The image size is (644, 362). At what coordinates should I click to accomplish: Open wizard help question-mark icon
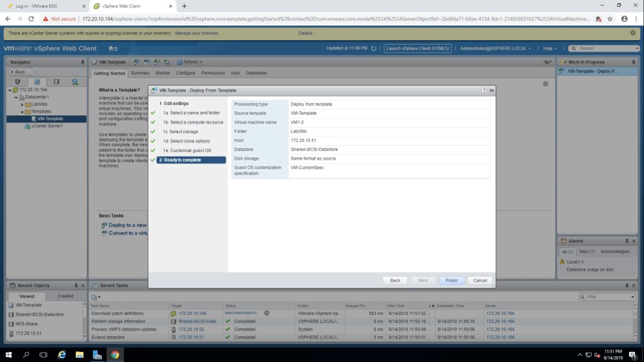click(x=484, y=90)
